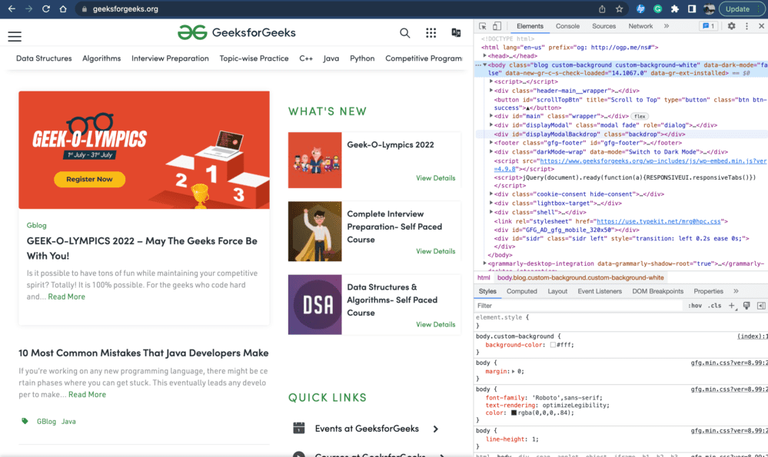Image resolution: width=768 pixels, height=457 pixels.
Task: Activate the inspect element picker tool
Action: coord(483,26)
